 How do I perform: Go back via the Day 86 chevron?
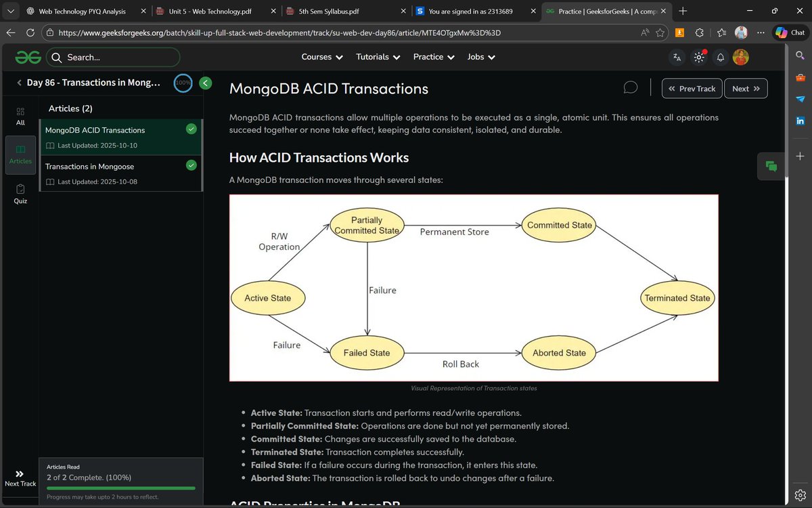tap(20, 83)
